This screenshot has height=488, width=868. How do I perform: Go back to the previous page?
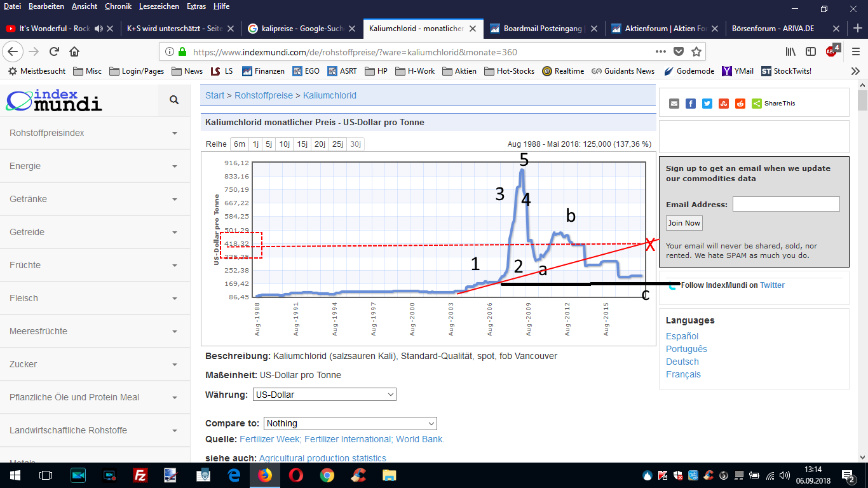tap(14, 51)
